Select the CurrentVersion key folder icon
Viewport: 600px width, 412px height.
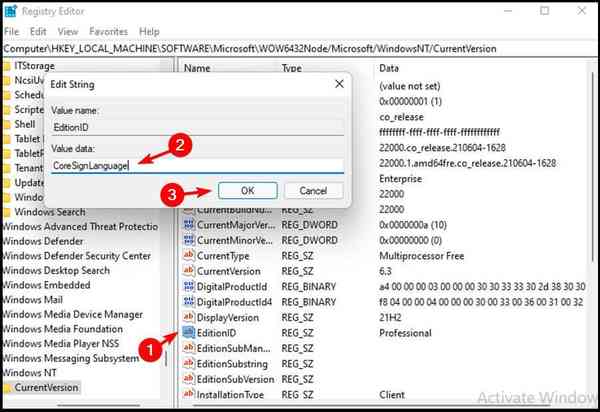pos(7,388)
